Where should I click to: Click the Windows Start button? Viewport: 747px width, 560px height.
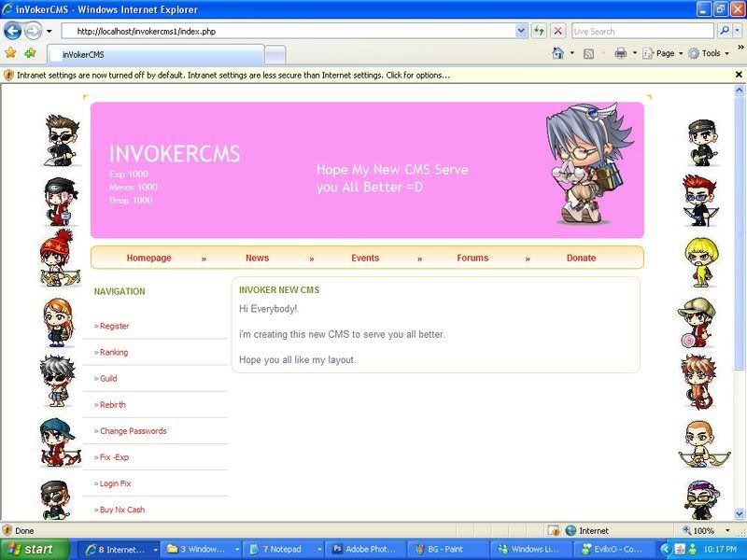click(35, 550)
